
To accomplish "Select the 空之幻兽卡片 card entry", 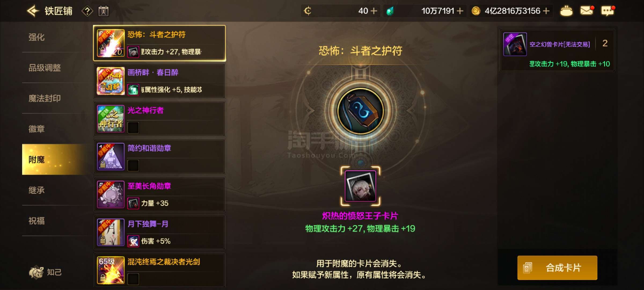I will [x=557, y=50].
